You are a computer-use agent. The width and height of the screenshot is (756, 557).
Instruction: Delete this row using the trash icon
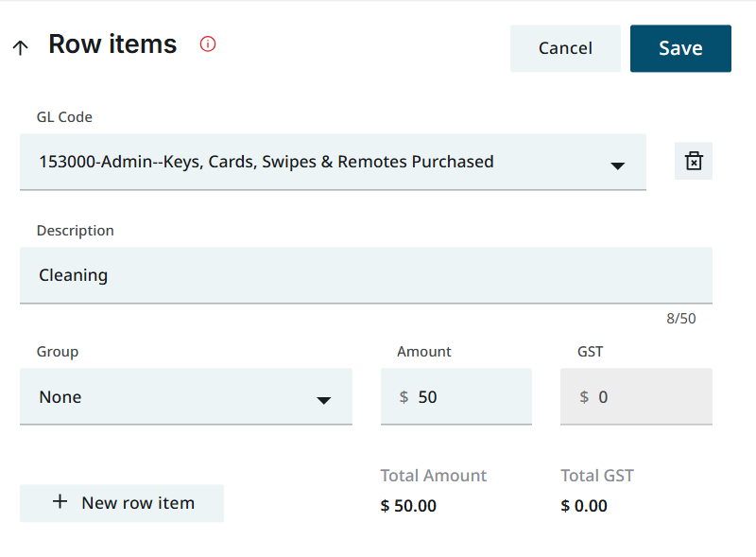694,161
